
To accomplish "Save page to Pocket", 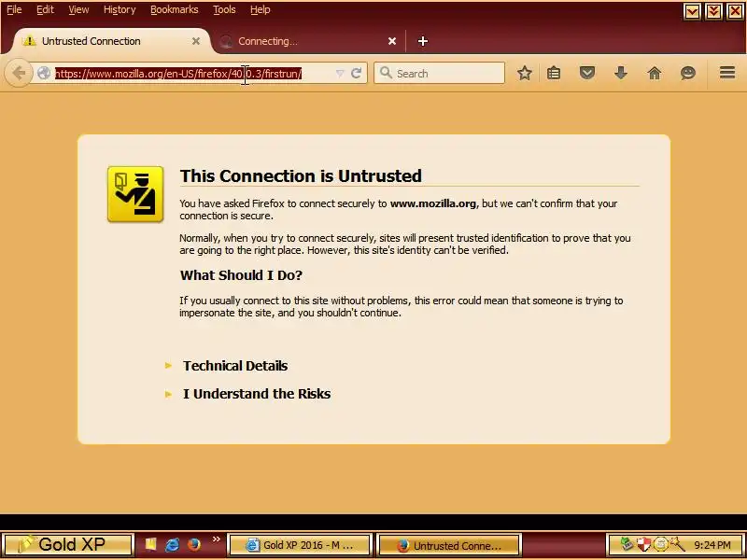I will pos(587,74).
